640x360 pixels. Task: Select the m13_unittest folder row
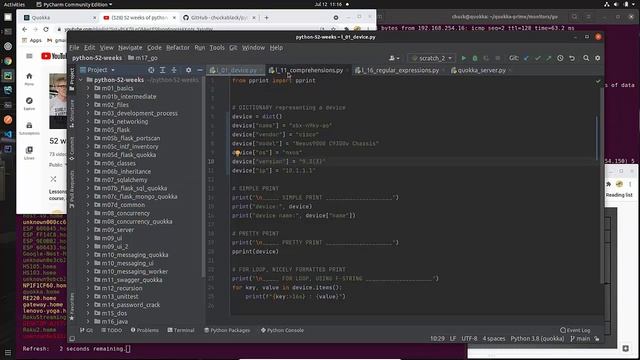tap(141, 296)
